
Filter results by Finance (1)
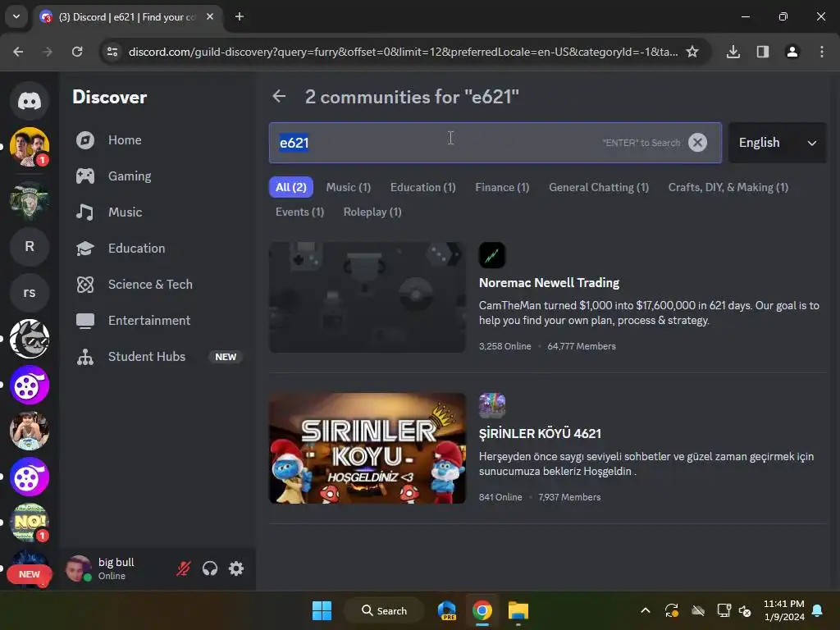coord(502,187)
